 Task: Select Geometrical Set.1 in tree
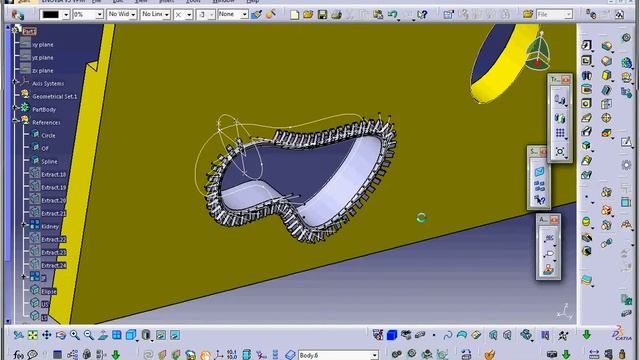55,96
